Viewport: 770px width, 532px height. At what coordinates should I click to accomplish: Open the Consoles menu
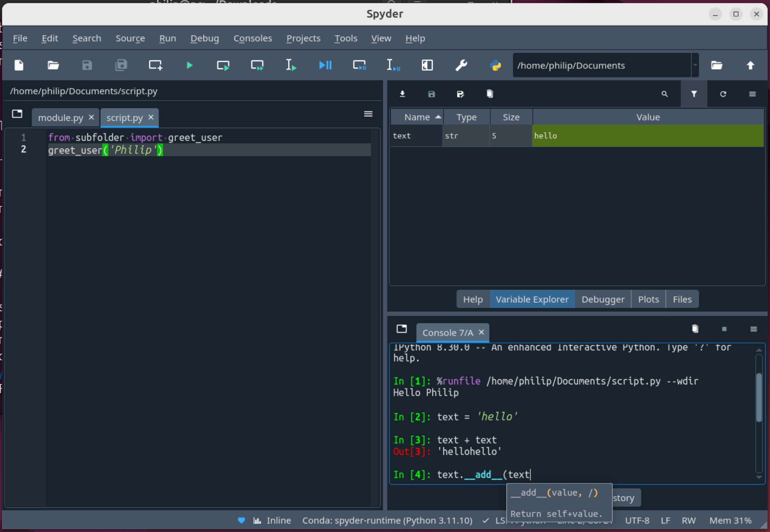click(253, 38)
